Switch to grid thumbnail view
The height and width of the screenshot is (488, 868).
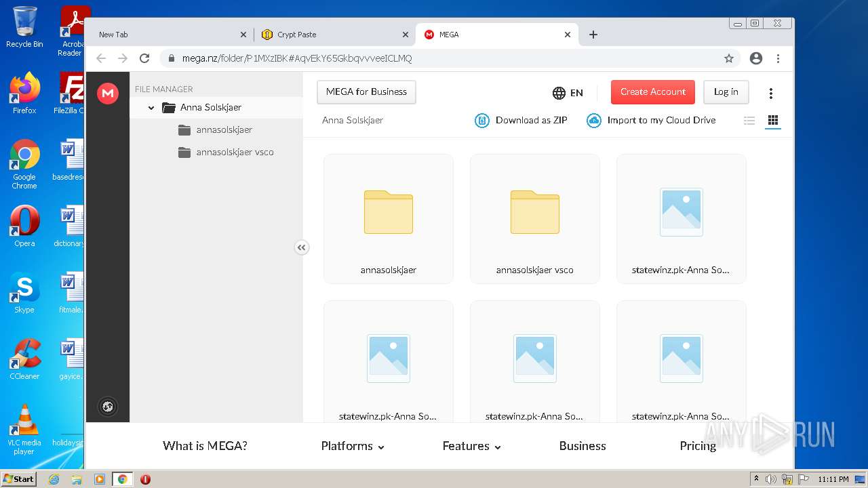tap(772, 121)
